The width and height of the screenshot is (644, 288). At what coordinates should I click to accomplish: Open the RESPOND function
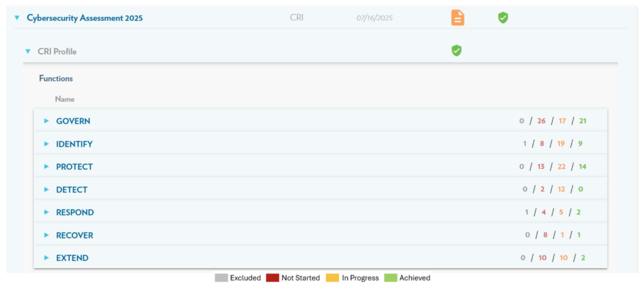point(75,213)
